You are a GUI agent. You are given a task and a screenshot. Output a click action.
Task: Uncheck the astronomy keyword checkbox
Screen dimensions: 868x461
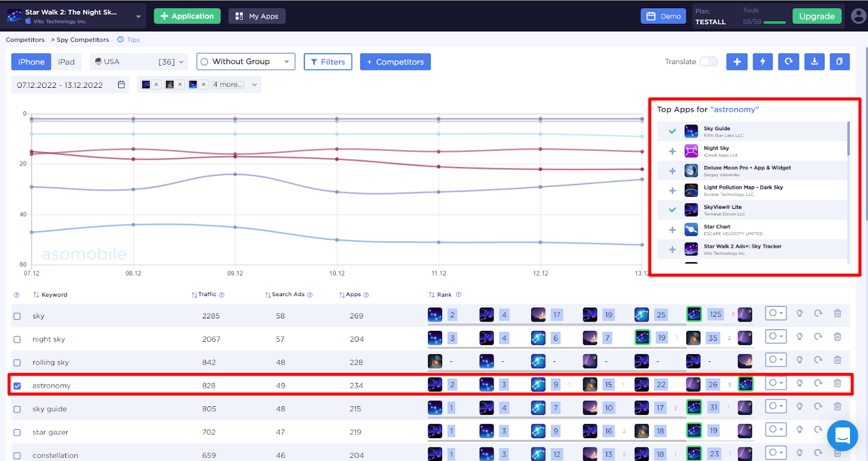click(x=17, y=386)
